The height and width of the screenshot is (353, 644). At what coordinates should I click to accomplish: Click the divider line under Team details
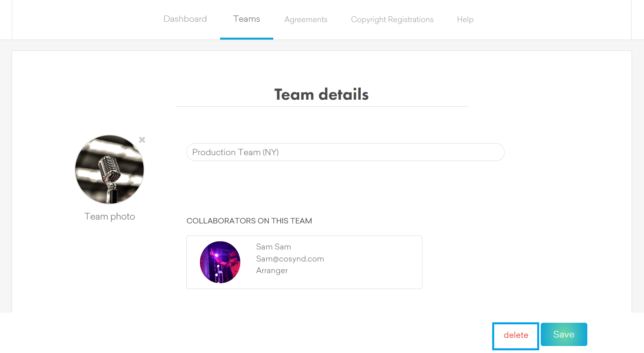(x=321, y=106)
